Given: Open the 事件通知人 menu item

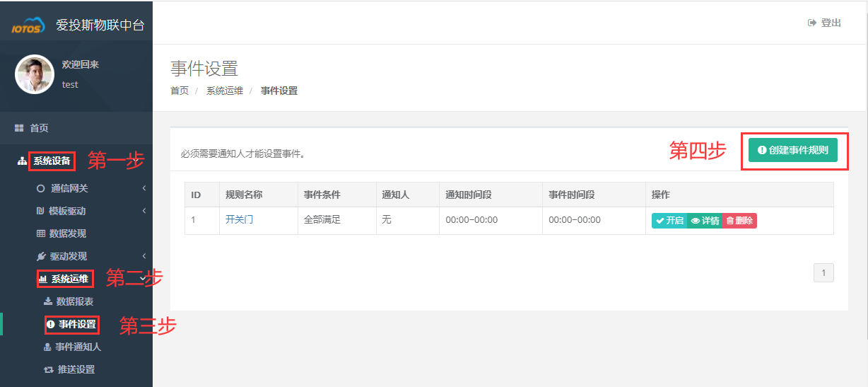Looking at the screenshot, I should (78, 347).
